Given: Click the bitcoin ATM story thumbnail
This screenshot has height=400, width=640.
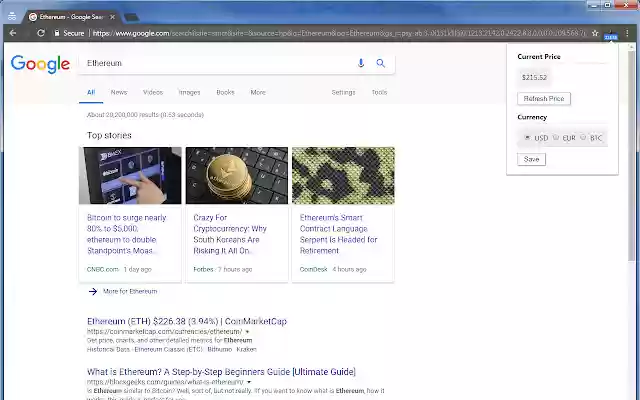Looking at the screenshot, I should pos(130,176).
